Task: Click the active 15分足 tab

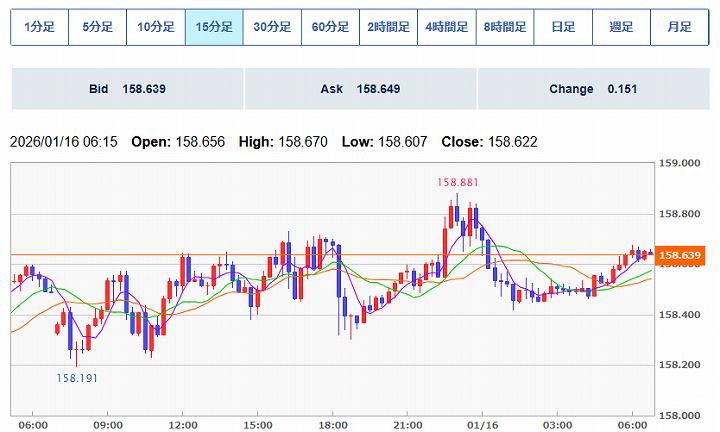Action: click(x=214, y=27)
